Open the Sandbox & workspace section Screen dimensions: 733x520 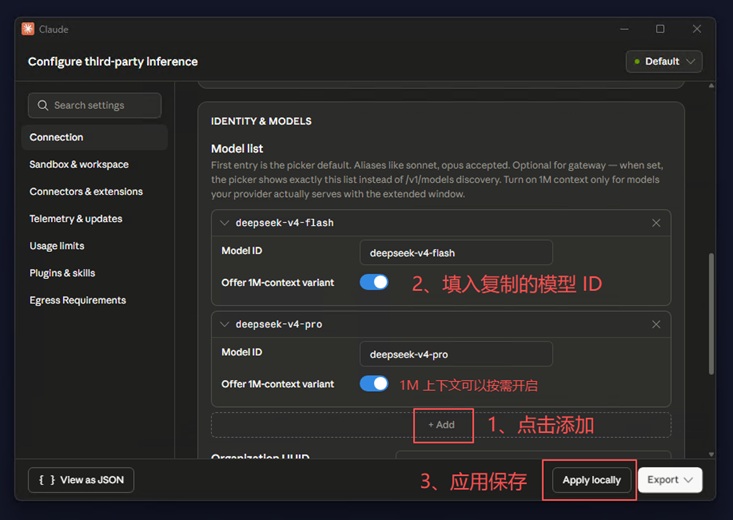click(x=79, y=165)
